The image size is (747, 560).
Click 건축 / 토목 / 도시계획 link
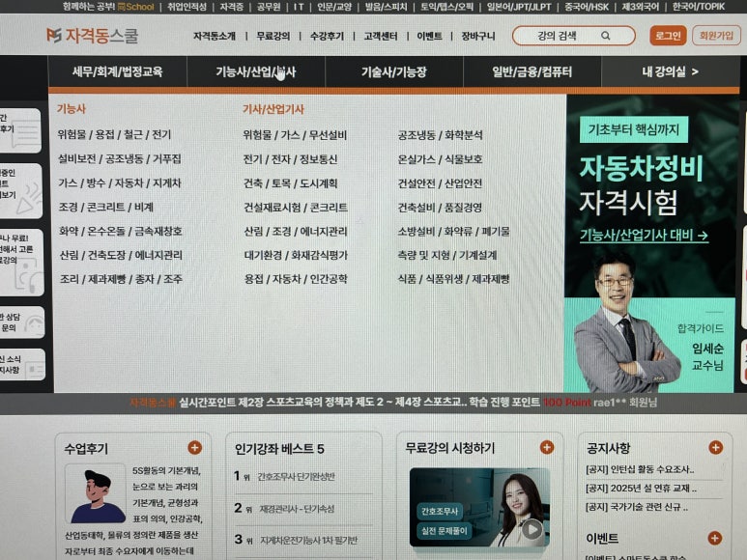coord(291,183)
